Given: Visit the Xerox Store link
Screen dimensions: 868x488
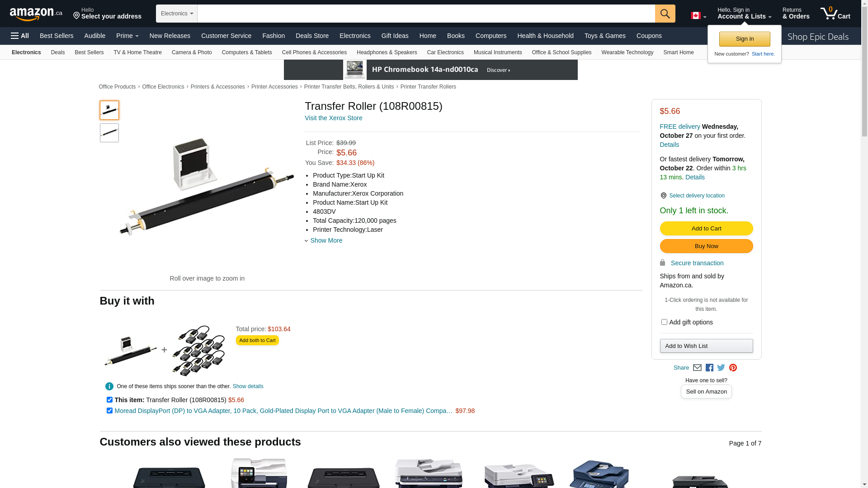Looking at the screenshot, I should coord(334,118).
